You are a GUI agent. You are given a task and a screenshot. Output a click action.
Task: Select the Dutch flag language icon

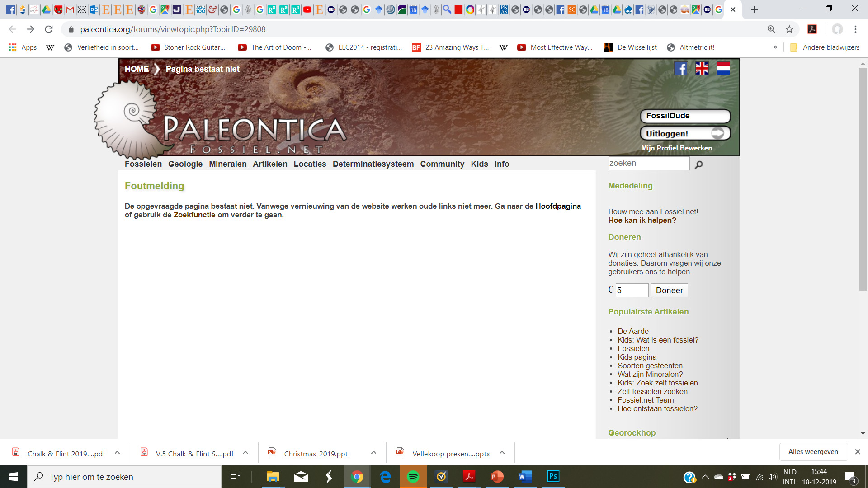[x=723, y=69]
